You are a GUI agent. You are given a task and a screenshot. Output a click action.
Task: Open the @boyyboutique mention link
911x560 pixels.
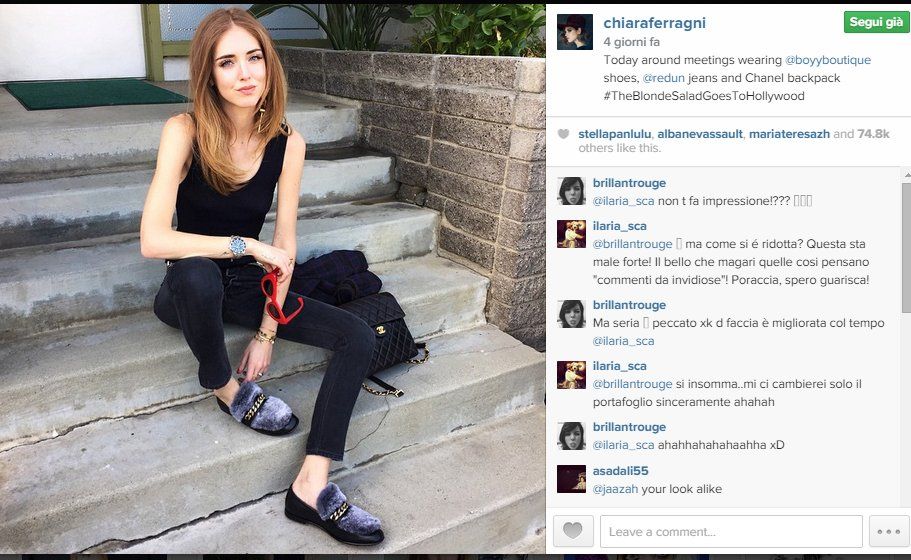pyautogui.click(x=828, y=60)
